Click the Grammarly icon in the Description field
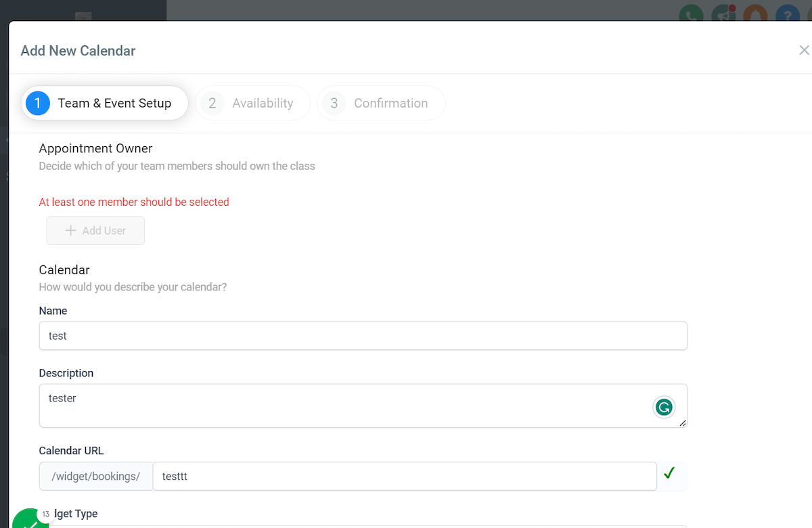The image size is (812, 528). pos(664,407)
